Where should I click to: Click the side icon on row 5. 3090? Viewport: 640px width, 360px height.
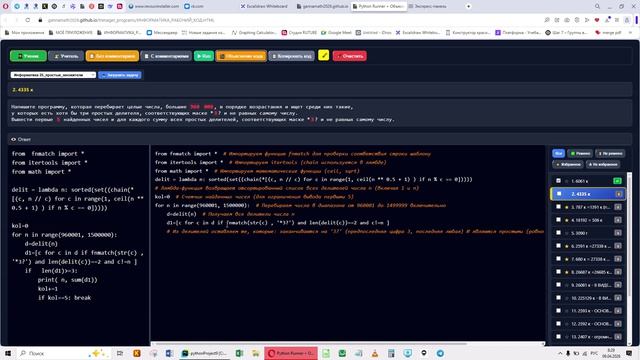click(x=618, y=233)
